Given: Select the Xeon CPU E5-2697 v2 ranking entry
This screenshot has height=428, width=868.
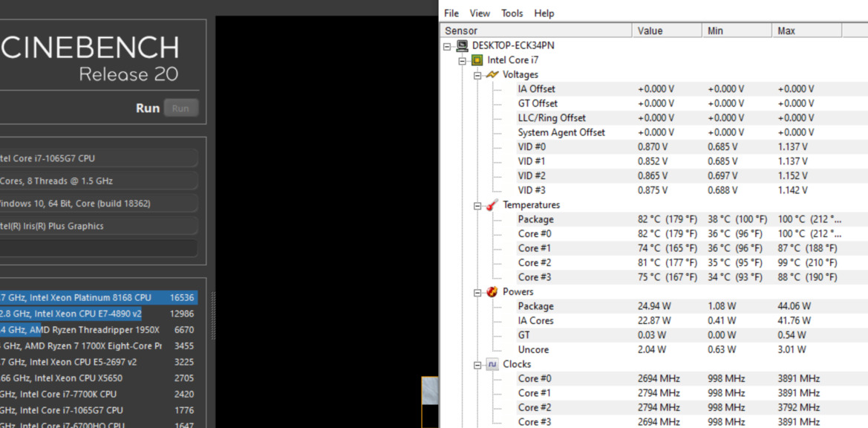Looking at the screenshot, I should [99, 362].
